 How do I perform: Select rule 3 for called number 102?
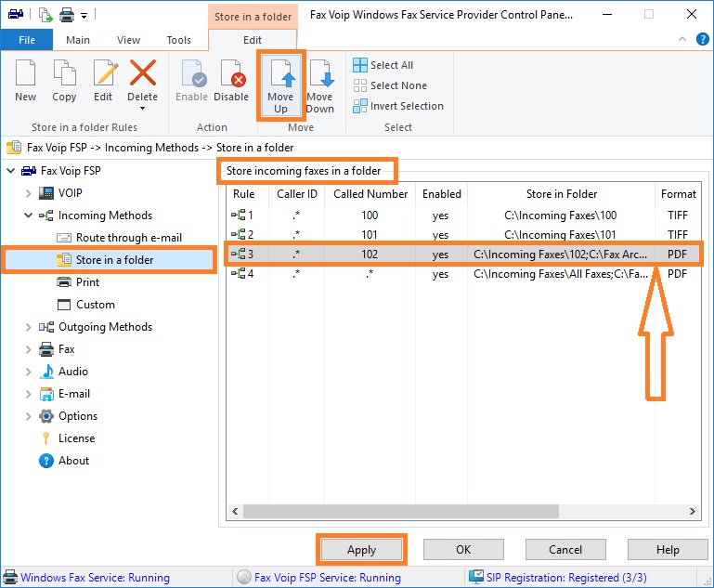pos(463,255)
